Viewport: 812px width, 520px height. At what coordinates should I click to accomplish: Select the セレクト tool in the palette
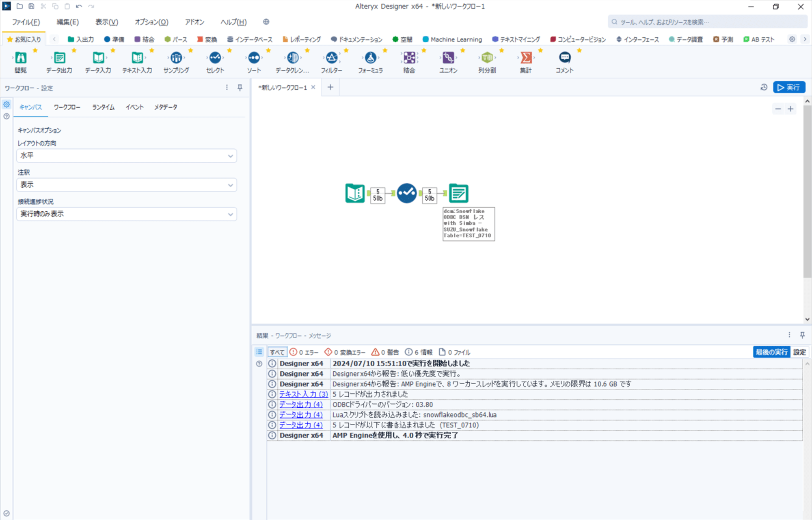point(215,58)
